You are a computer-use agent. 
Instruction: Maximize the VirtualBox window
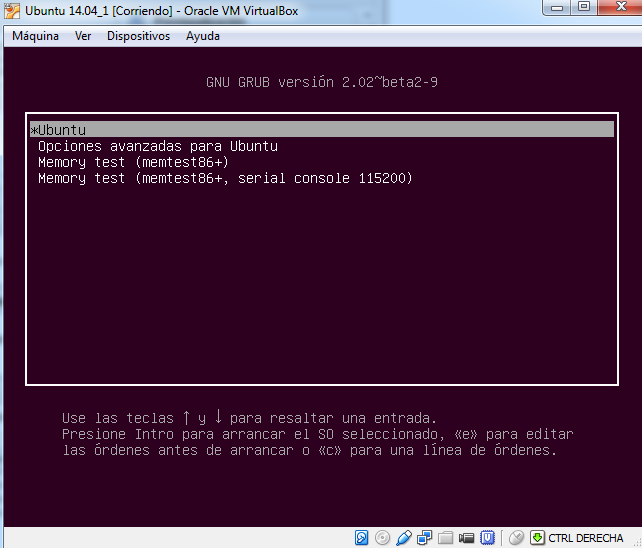(584, 7)
